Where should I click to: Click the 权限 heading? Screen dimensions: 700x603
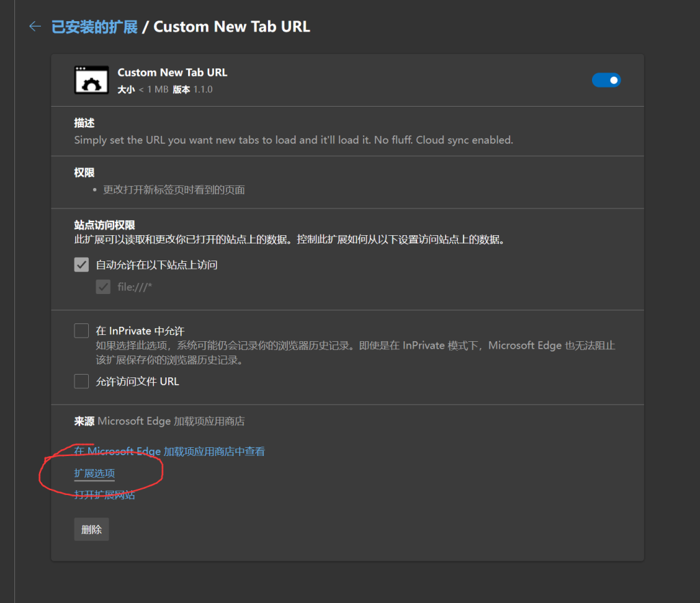tap(84, 173)
